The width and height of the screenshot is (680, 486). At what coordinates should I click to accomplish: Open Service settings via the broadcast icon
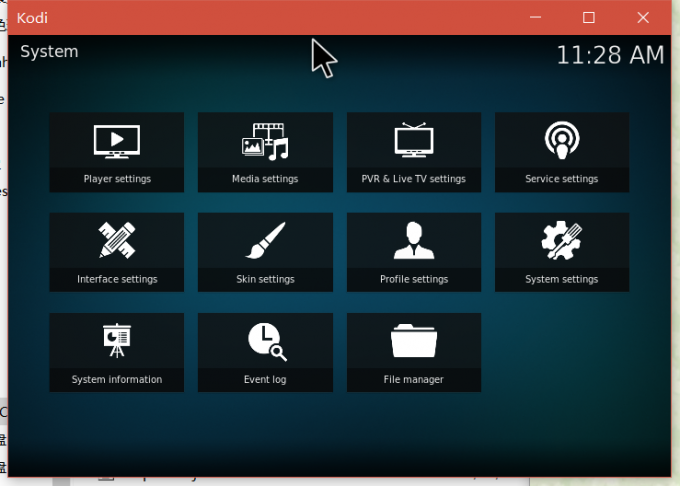[561, 141]
